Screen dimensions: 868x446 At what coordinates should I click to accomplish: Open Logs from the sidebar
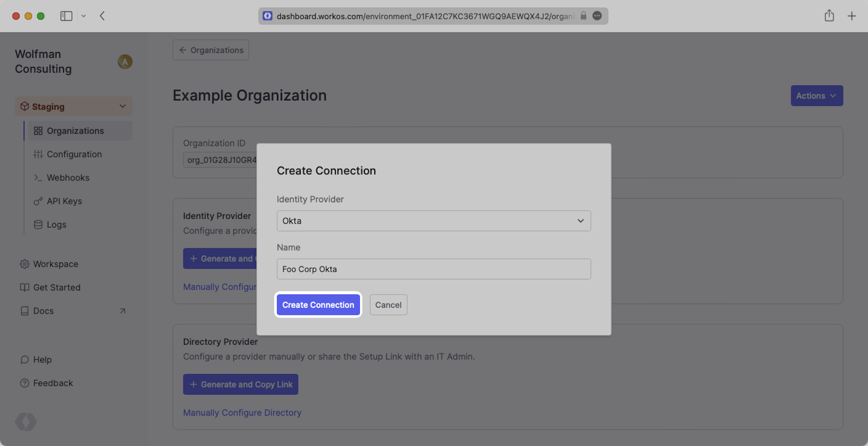[57, 225]
